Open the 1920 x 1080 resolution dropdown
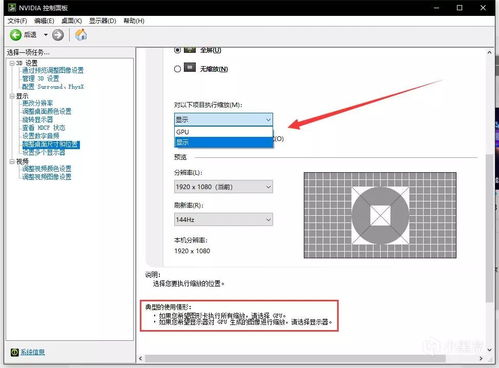Image resolution: width=499 pixels, height=368 pixels. 223,187
